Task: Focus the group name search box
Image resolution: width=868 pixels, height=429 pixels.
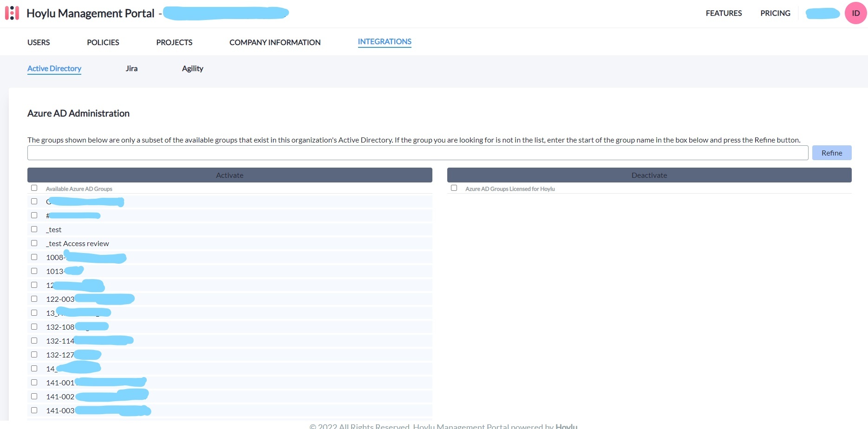Action: pos(418,153)
